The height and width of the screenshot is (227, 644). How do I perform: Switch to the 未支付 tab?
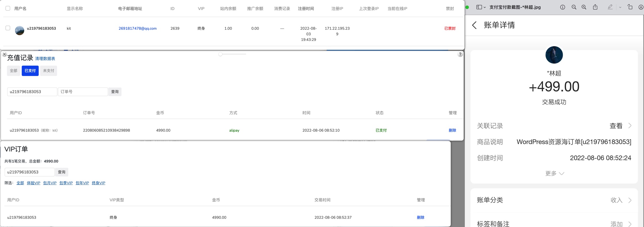tap(49, 71)
